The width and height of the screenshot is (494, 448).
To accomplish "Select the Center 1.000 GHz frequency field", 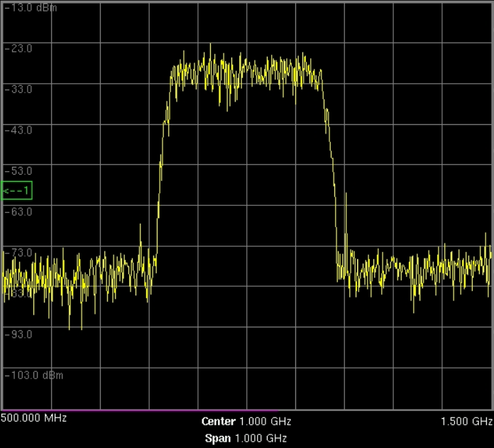I will coord(246,421).
